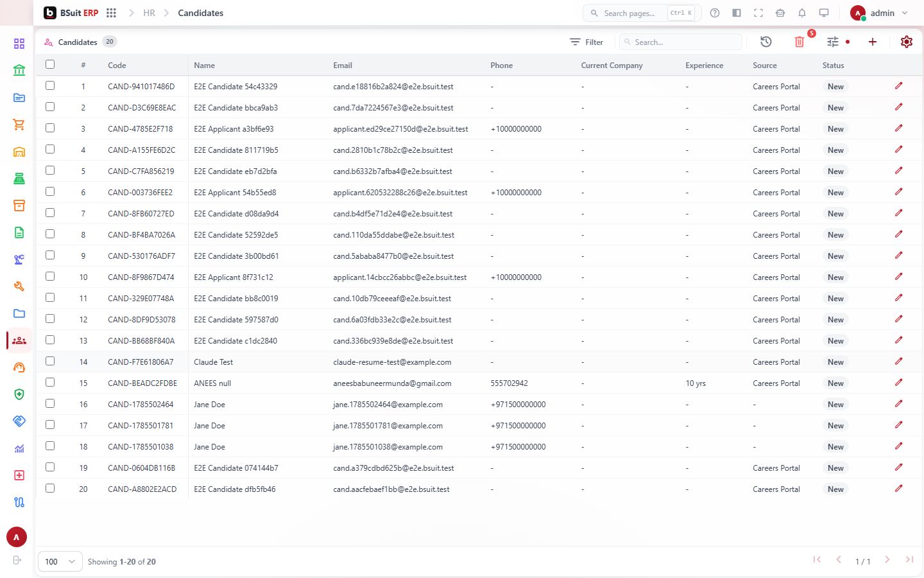Go to the first page arrow
The height and width of the screenshot is (578, 924).
(817, 560)
